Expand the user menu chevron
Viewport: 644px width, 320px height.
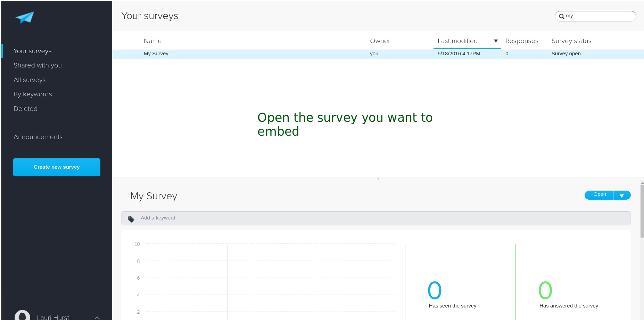tap(97, 317)
